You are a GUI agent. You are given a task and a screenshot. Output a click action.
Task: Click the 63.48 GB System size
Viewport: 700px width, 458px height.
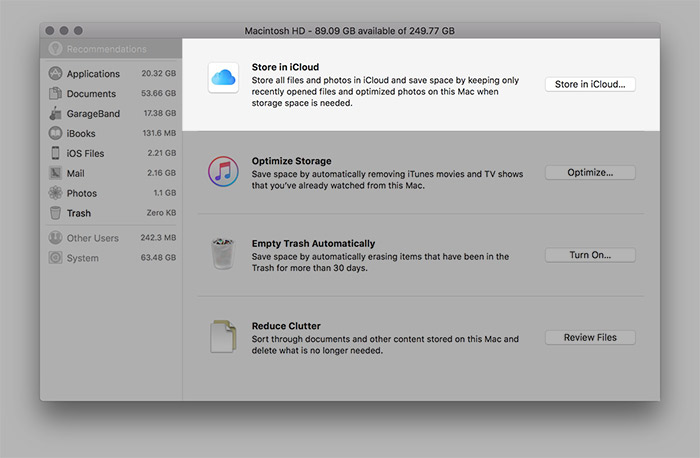click(x=158, y=258)
